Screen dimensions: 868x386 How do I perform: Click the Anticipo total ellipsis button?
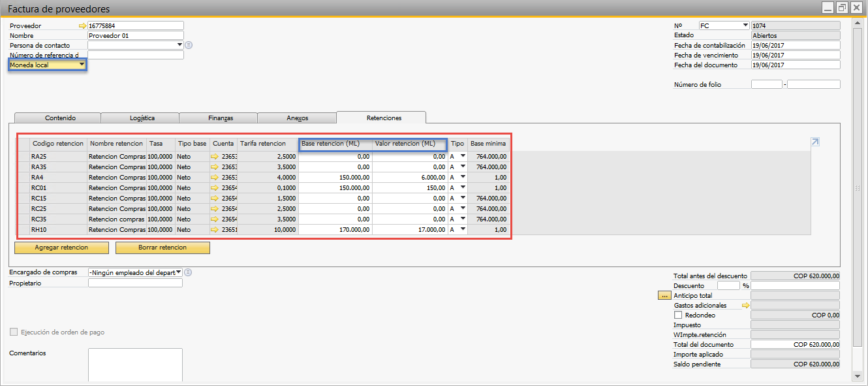[665, 295]
